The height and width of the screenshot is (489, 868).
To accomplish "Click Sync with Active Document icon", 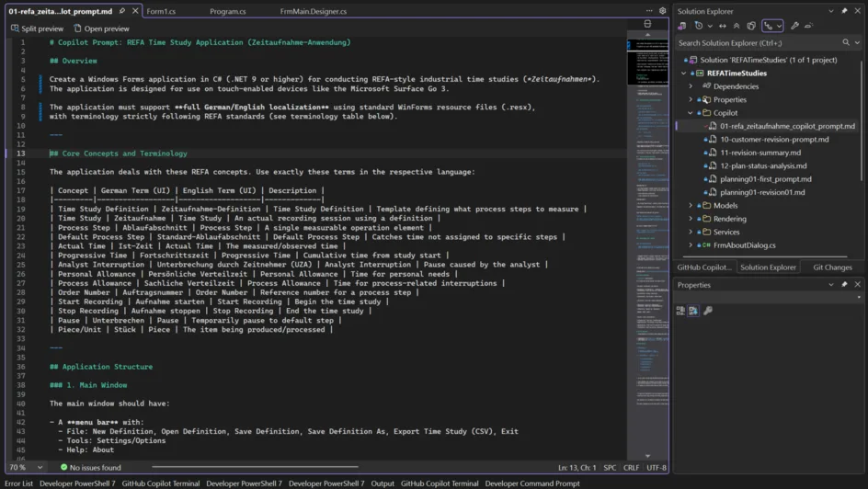I will pos(723,26).
